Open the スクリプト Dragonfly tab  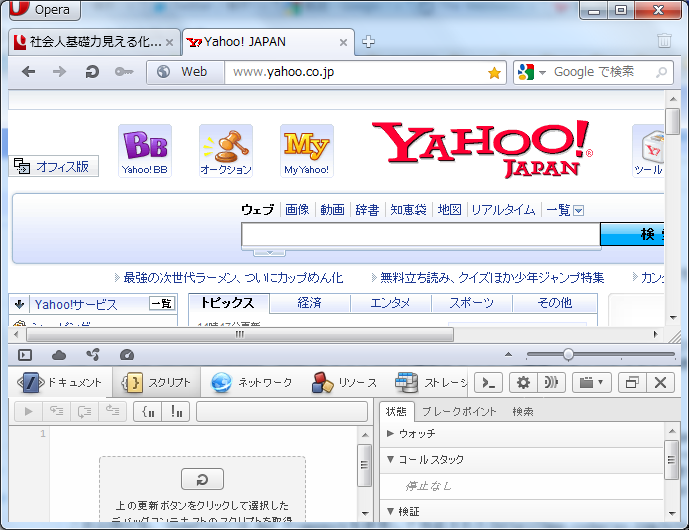[156, 383]
